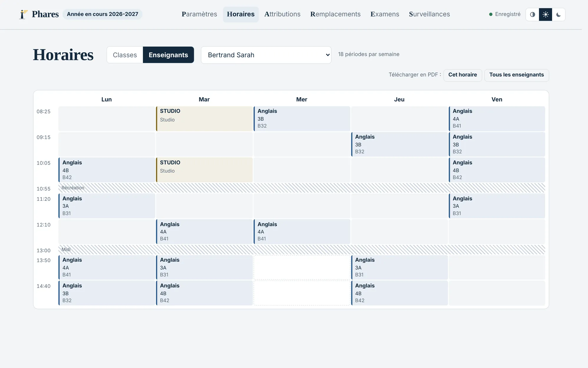Select Monday 14:40 Anglais 3B lesson
The image size is (588, 368).
tap(107, 293)
